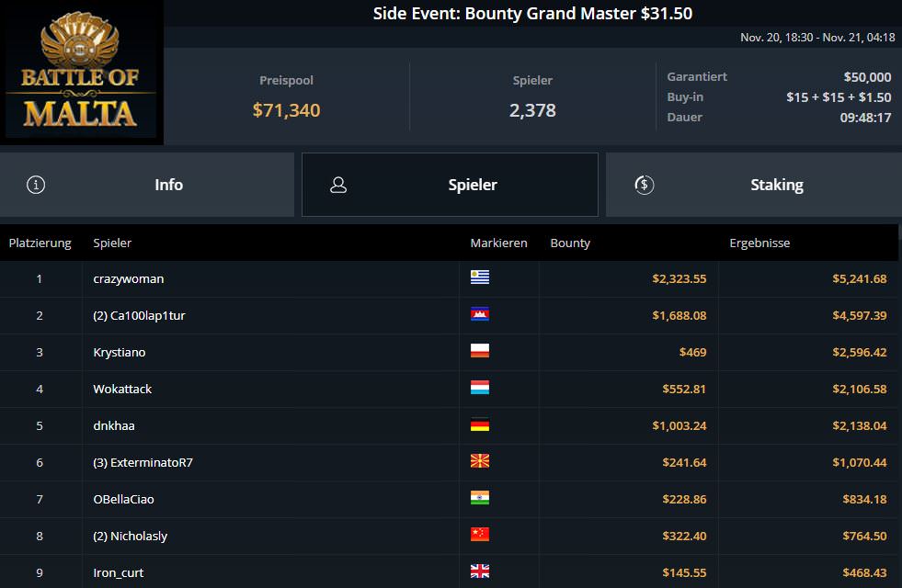Click Krystiano's red-white flag icon

pos(479,352)
